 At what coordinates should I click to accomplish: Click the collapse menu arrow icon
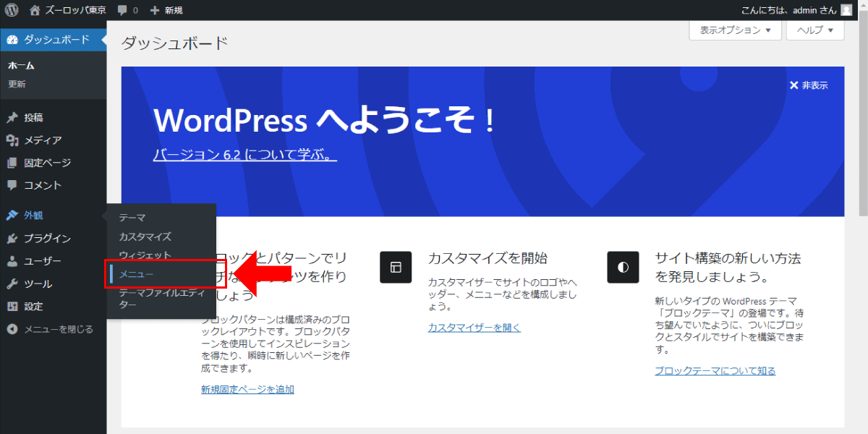pos(12,329)
